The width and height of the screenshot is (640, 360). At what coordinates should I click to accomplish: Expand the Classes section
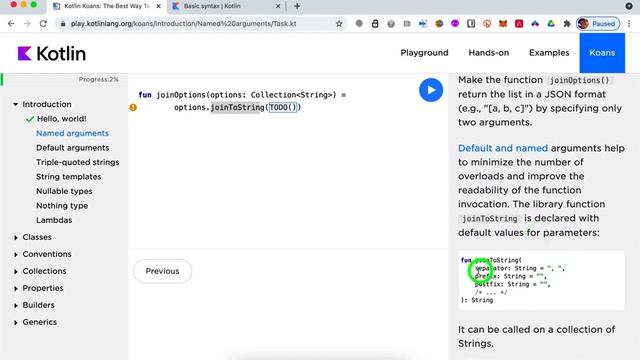tap(16, 237)
